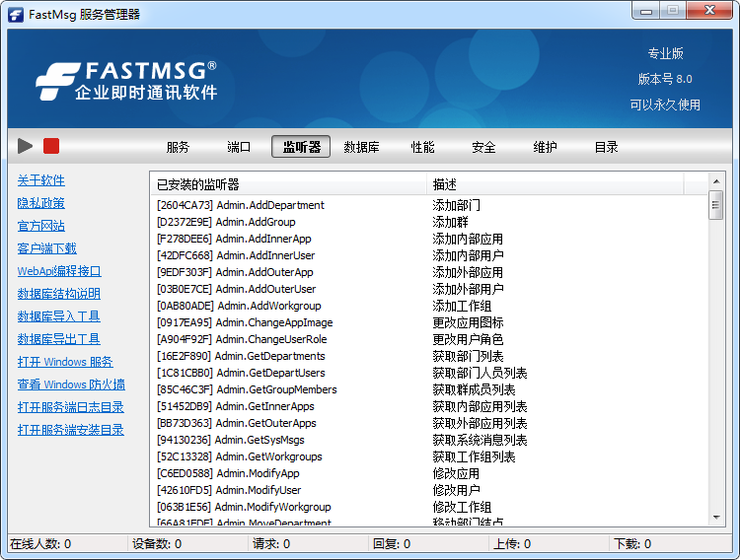Open the WebApi编程接口 link
Image resolution: width=740 pixels, height=560 pixels.
[x=59, y=271]
